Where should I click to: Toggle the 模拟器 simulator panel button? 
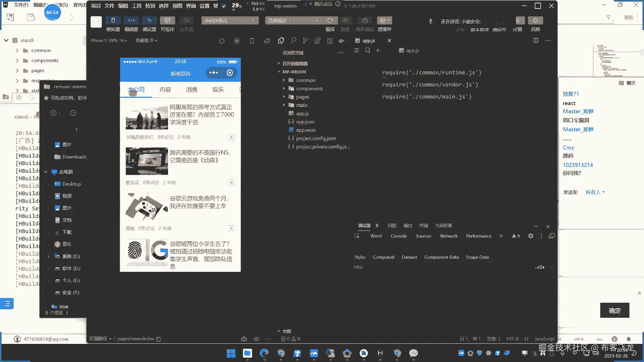tap(113, 21)
